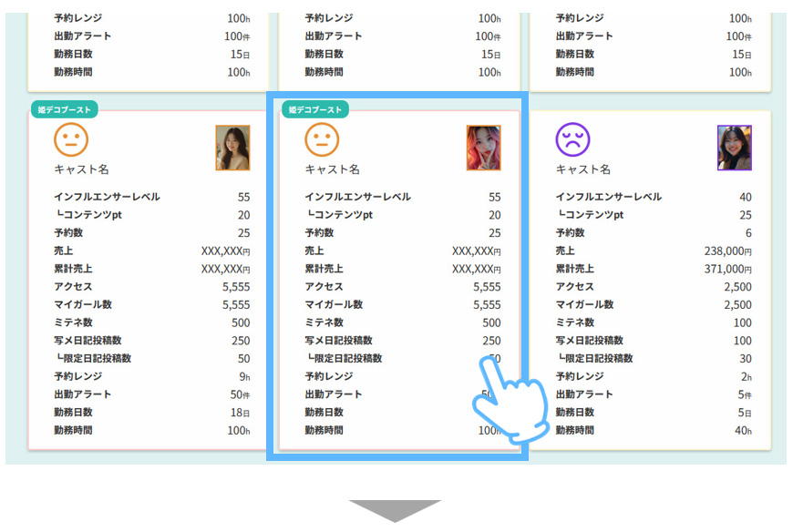The image size is (793, 532).
Task: Click the 姫デコブースト badge on the left card
Action: (x=64, y=109)
